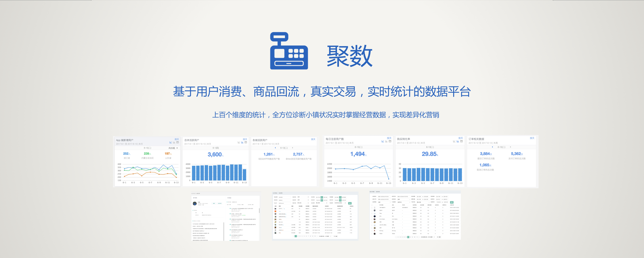Click date range 2017-6-12 至 2017-6-13 | 本周
This screenshot has width=644, height=258.
coord(483,143)
